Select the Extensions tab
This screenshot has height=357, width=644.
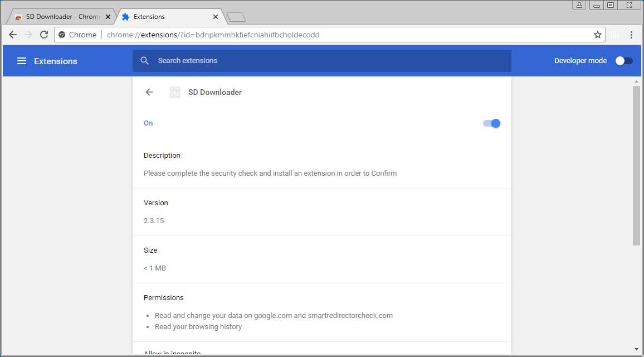click(169, 17)
